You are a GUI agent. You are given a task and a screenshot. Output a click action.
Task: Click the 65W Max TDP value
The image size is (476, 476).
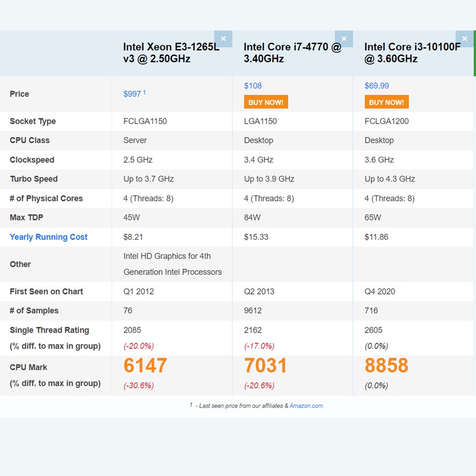pyautogui.click(x=373, y=218)
